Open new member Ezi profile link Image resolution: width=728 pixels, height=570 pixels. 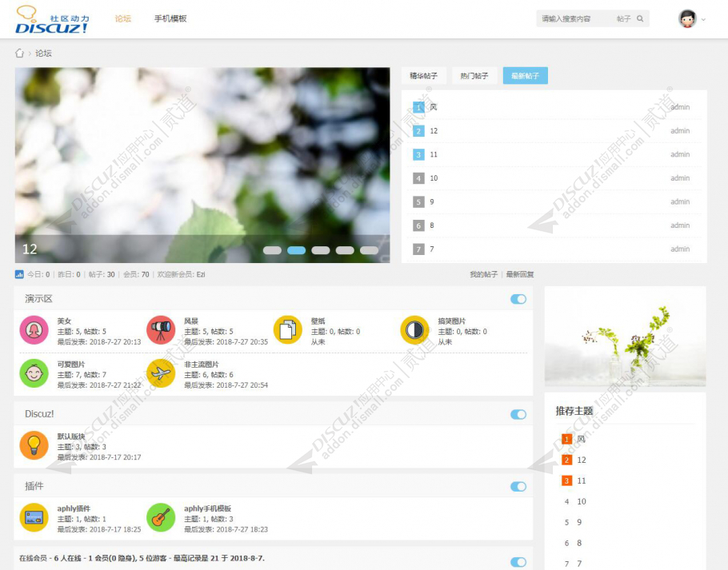pyautogui.click(x=201, y=274)
